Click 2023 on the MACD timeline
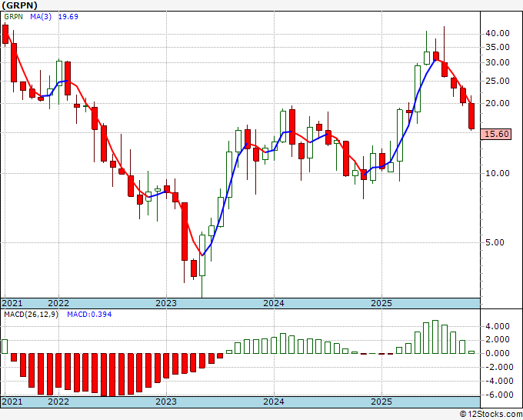This screenshot has width=523, height=420. pos(166,402)
